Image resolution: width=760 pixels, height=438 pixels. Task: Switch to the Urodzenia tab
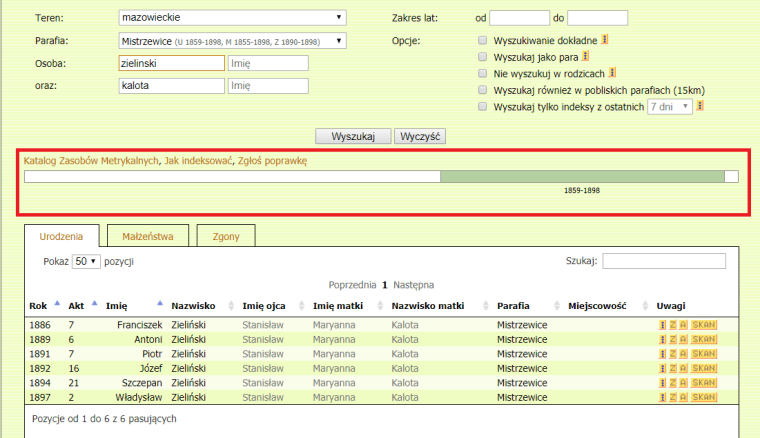tap(62, 236)
